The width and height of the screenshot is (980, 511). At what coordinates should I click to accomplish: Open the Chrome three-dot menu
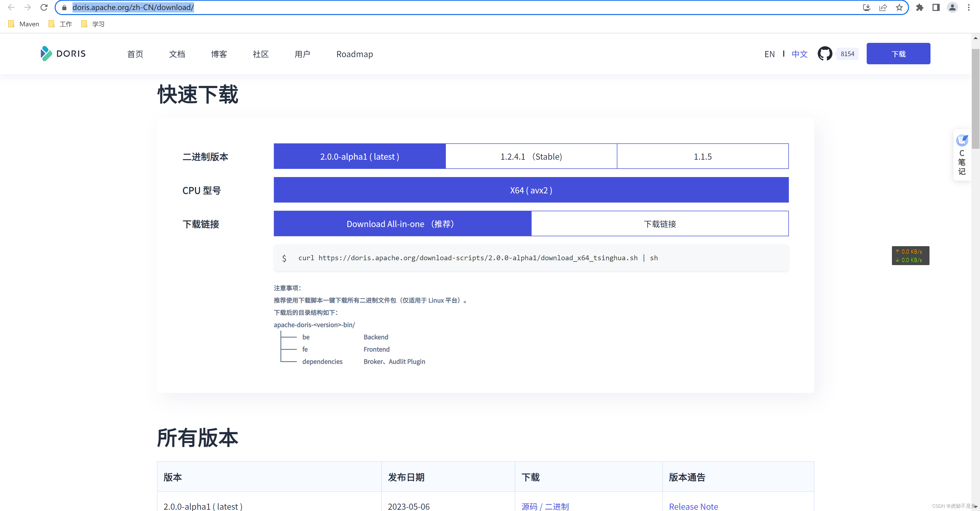click(969, 7)
